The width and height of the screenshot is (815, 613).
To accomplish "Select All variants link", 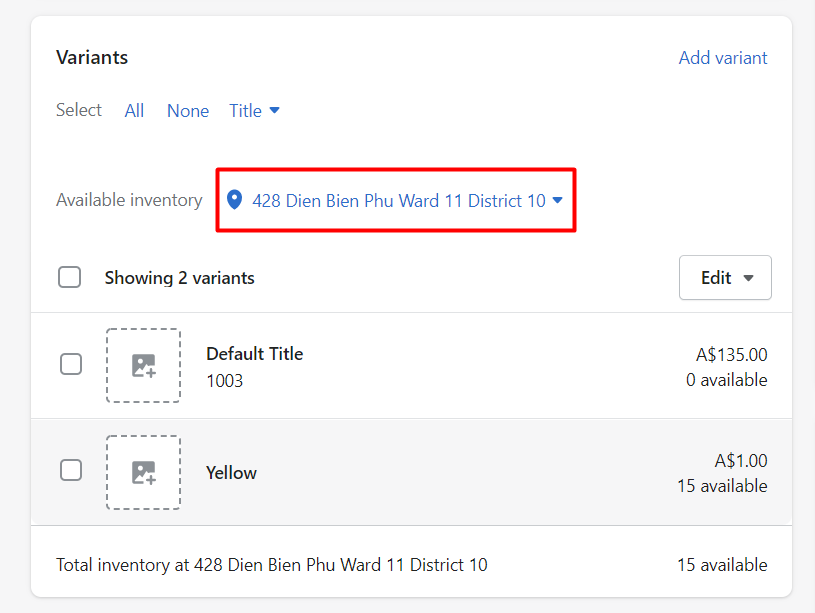I will click(134, 111).
